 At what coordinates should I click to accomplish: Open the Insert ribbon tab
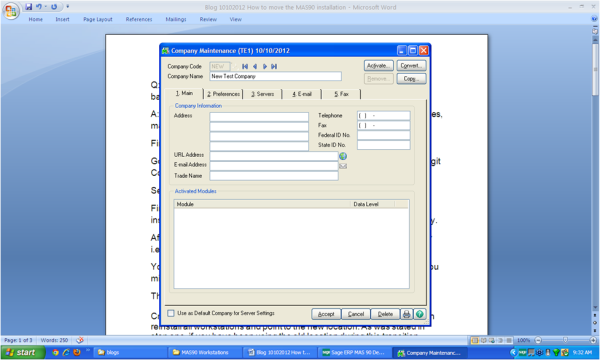[x=62, y=19]
